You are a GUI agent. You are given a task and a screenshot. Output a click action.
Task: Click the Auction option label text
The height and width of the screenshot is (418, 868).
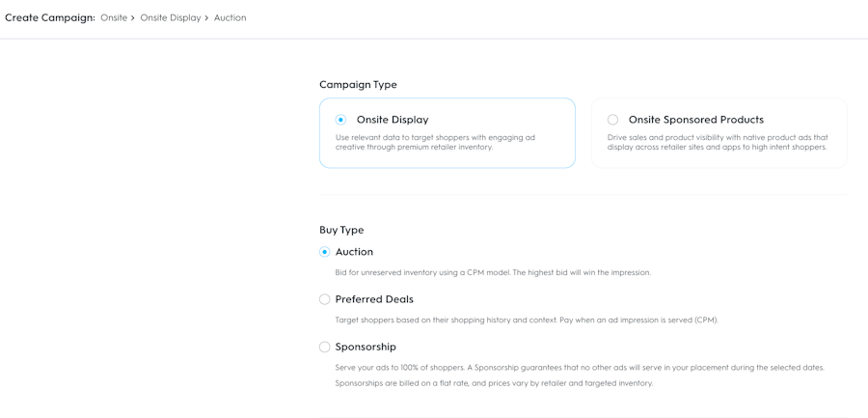tap(354, 252)
